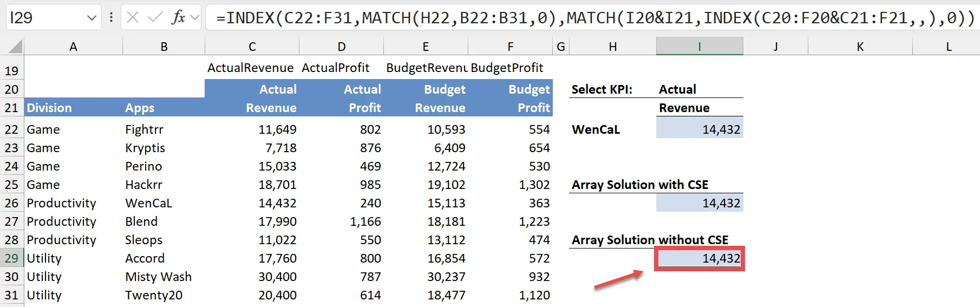Select the Misty Wash app cell
This screenshot has width=980, height=307.
[163, 277]
